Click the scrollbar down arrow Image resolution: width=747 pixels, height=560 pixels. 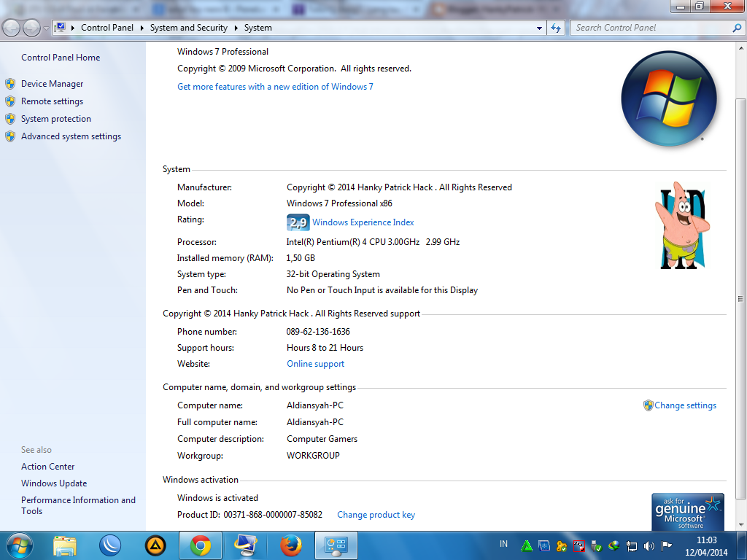click(x=740, y=525)
